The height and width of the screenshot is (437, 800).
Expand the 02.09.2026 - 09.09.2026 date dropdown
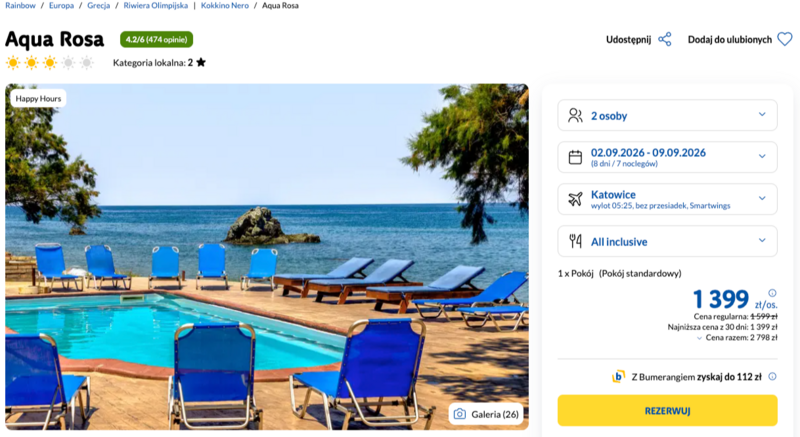point(667,157)
